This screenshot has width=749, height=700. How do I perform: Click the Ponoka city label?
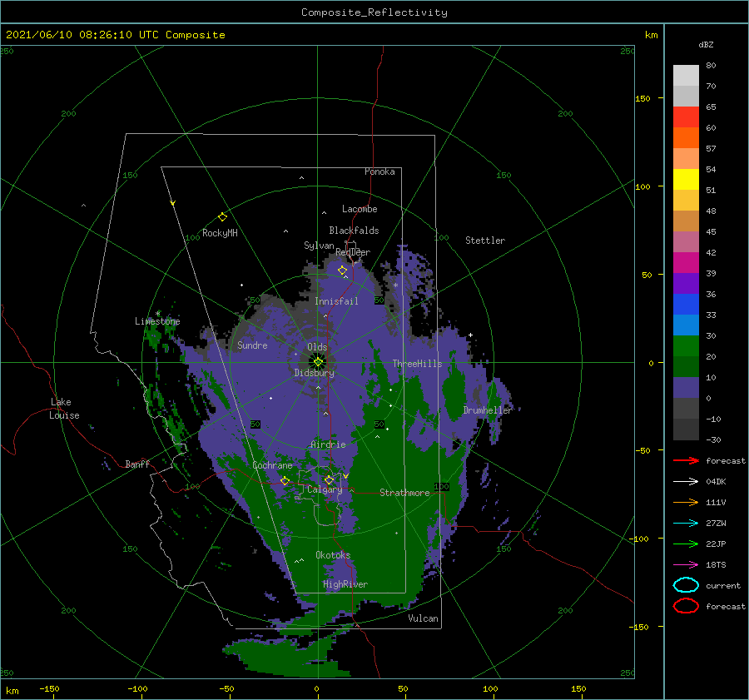(x=379, y=171)
